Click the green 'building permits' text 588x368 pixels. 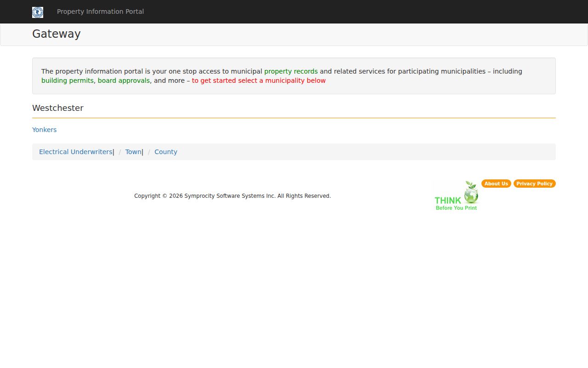tap(68, 80)
